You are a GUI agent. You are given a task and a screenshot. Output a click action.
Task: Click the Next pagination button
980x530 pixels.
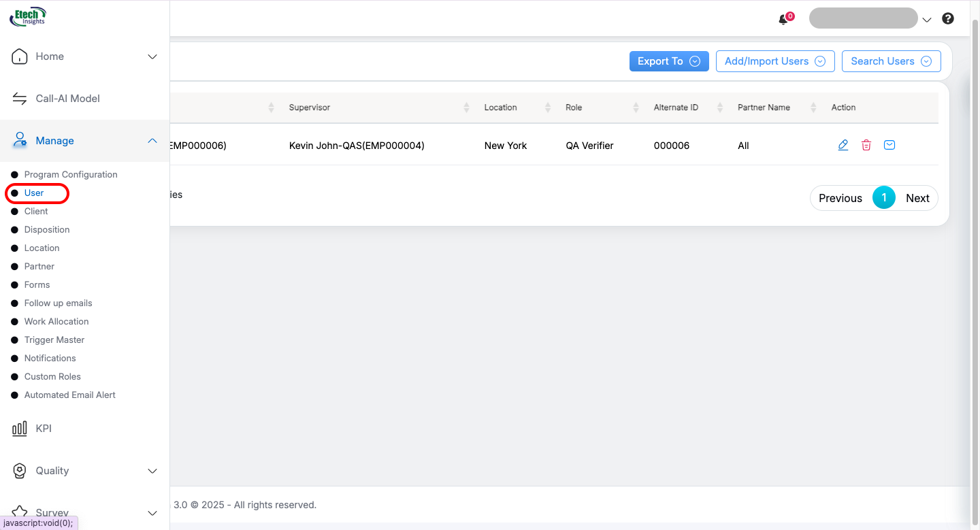tap(917, 198)
